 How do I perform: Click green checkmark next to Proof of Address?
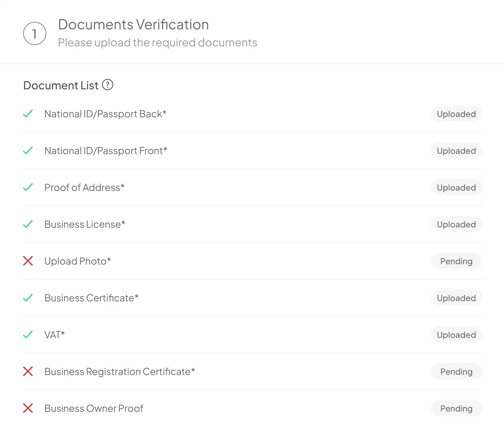pyautogui.click(x=28, y=187)
